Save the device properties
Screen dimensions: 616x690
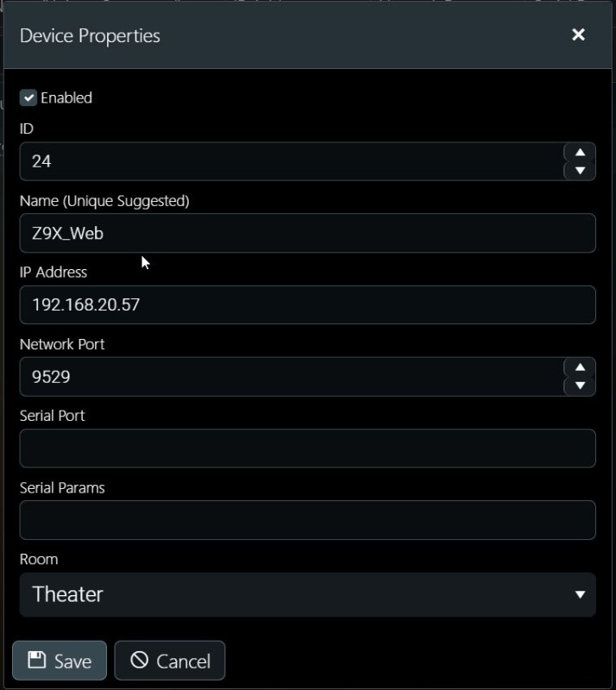pyautogui.click(x=60, y=661)
